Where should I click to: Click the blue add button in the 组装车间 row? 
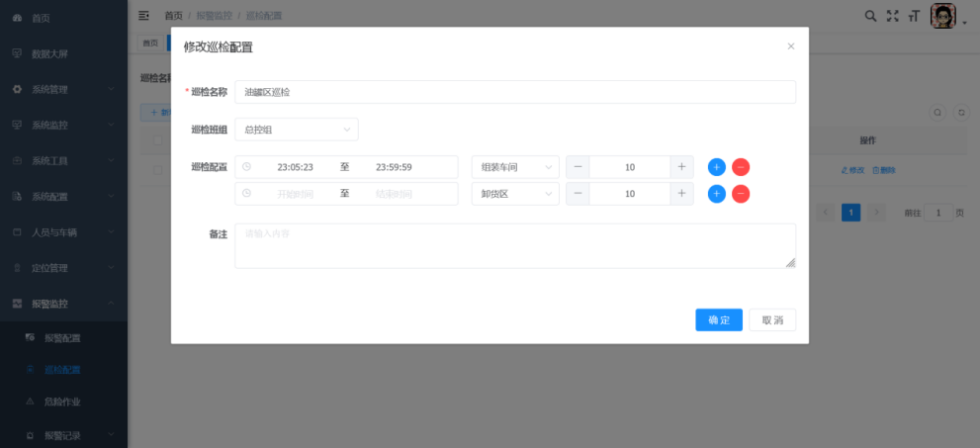coord(716,167)
